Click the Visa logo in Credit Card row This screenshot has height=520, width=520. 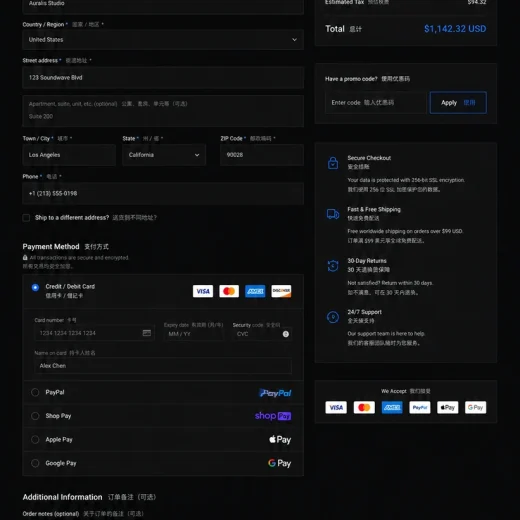coord(203,291)
